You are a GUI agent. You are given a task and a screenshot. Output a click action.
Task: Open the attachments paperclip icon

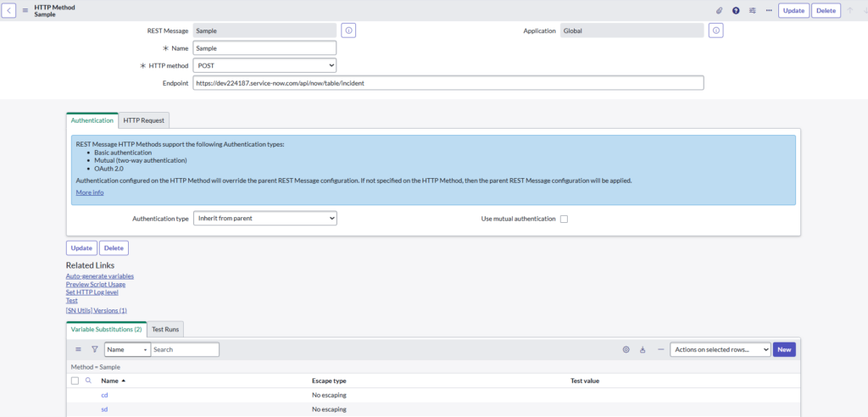720,11
